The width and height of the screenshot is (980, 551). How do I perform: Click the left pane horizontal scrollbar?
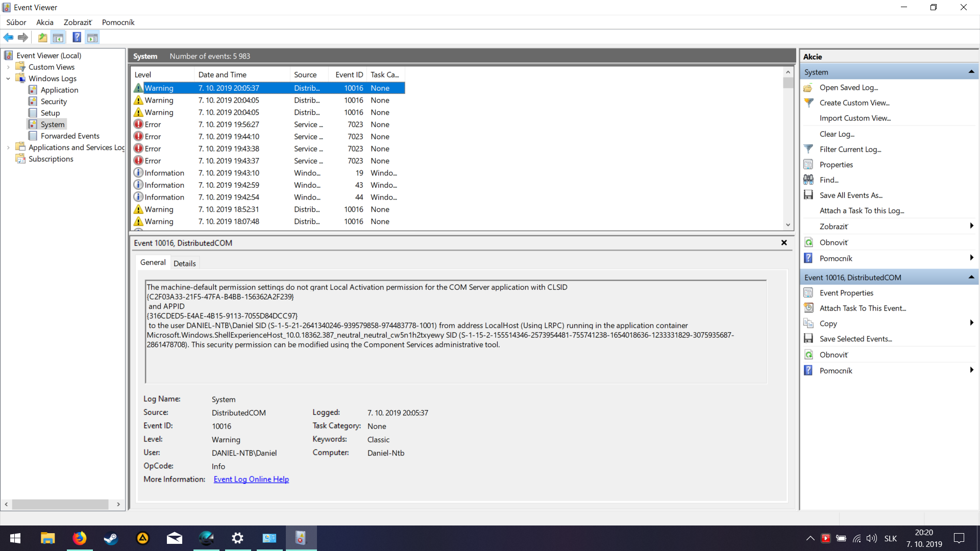coord(60,504)
